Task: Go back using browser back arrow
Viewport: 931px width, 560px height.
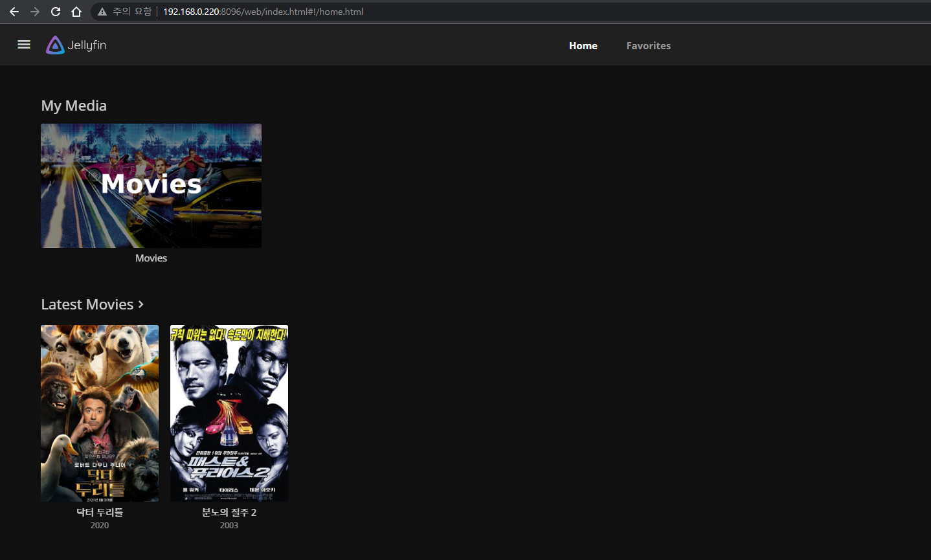Action: [14, 12]
